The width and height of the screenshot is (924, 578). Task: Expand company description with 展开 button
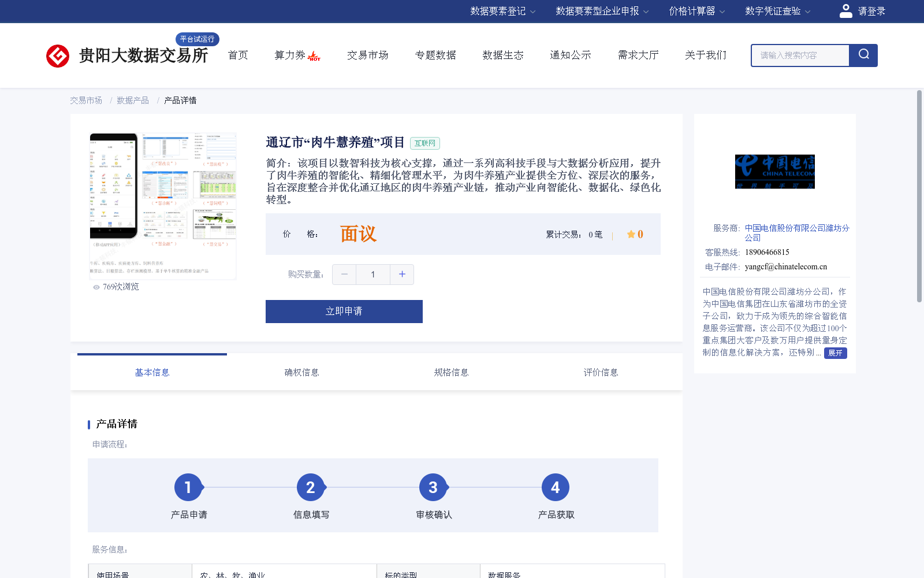[x=835, y=353]
